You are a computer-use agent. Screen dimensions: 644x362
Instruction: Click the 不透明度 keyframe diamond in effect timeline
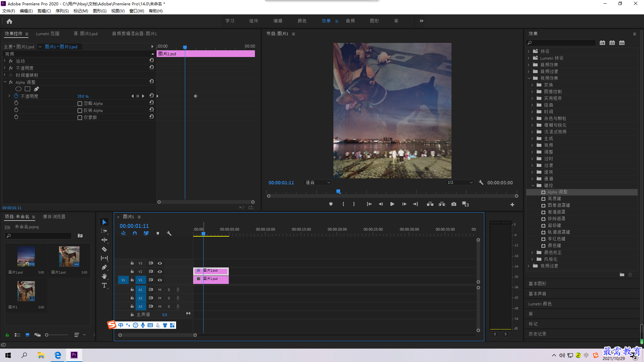coord(196,96)
